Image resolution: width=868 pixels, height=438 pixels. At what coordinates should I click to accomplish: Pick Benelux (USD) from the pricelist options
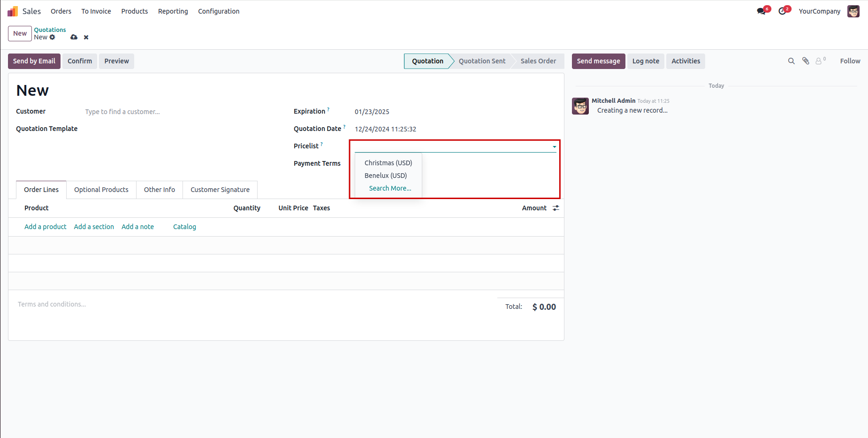coord(386,176)
